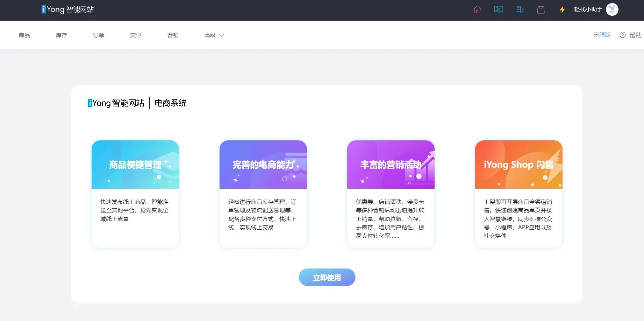The height and width of the screenshot is (321, 644).
Task: Click the lightning bolt icon
Action: pyautogui.click(x=562, y=10)
